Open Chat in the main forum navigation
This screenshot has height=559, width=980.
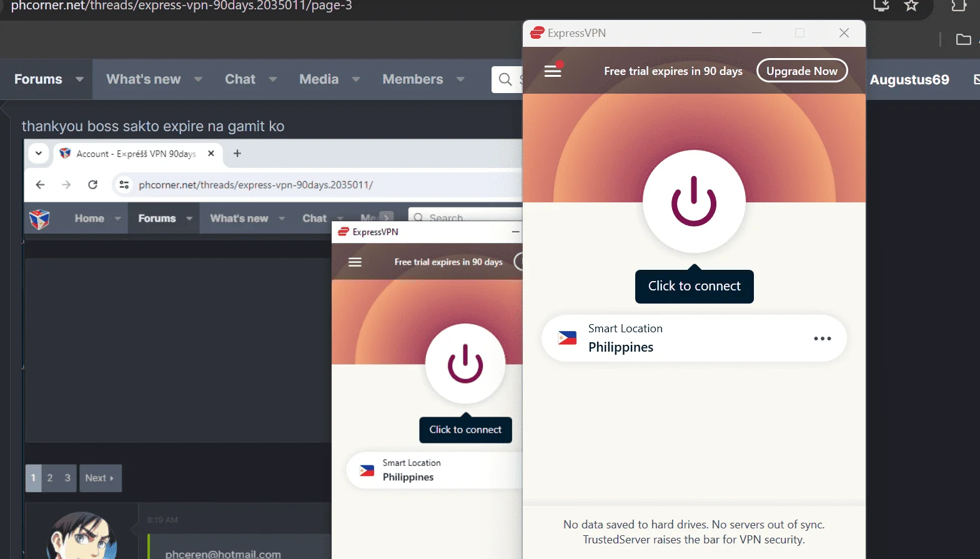click(x=240, y=79)
